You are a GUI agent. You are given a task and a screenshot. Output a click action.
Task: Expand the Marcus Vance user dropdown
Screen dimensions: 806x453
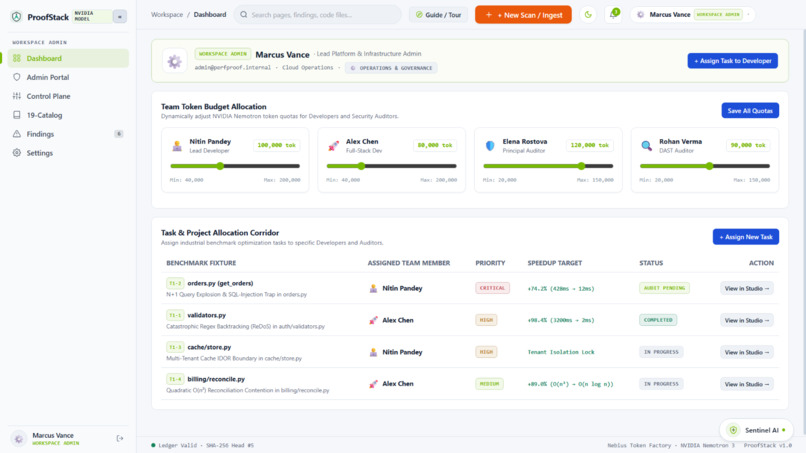(x=693, y=15)
